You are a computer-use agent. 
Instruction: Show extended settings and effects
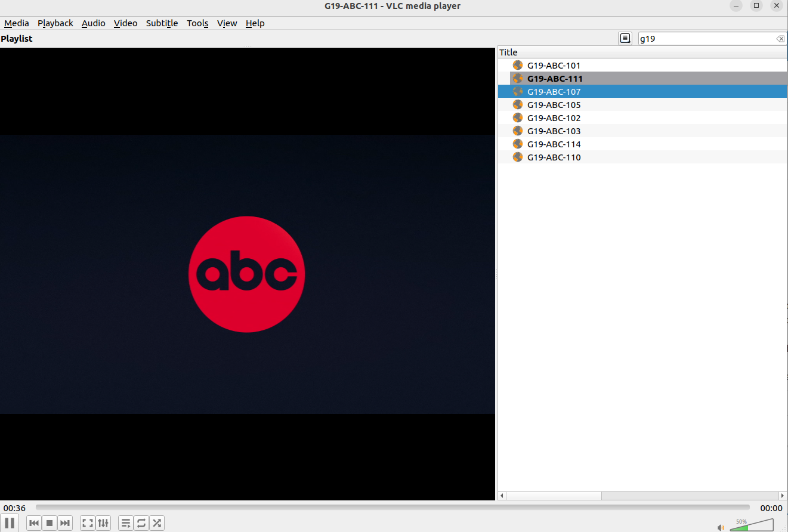[x=103, y=523]
